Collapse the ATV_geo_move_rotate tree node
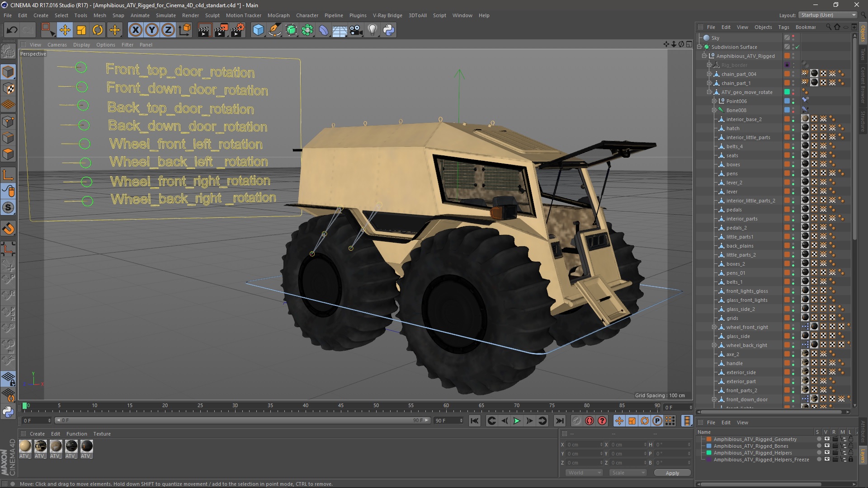The width and height of the screenshot is (868, 488). click(x=709, y=92)
